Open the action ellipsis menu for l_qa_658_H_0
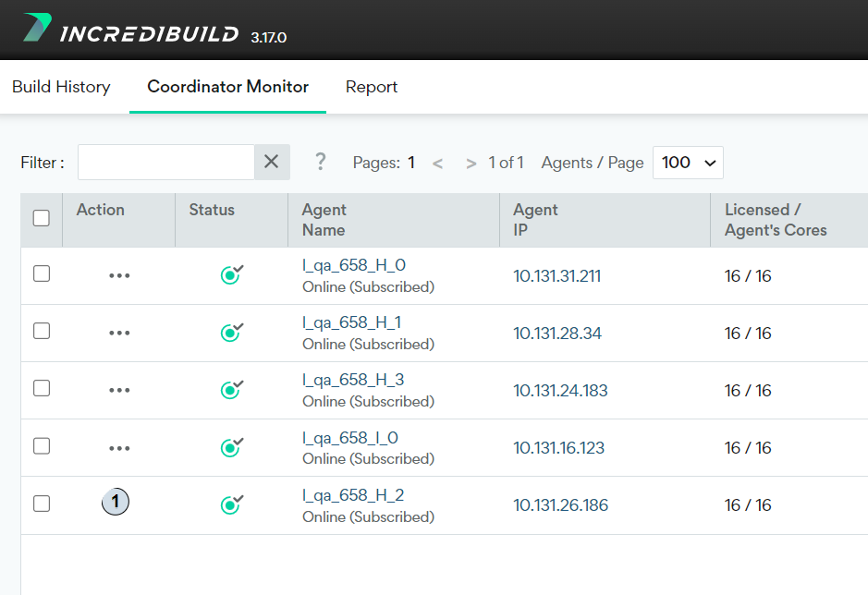This screenshot has height=595, width=868. pyautogui.click(x=118, y=273)
